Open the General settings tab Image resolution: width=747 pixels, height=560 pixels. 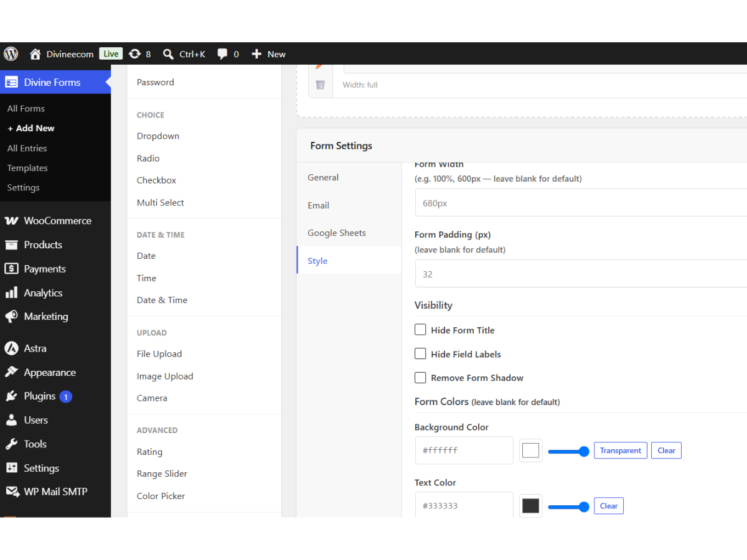(349, 177)
